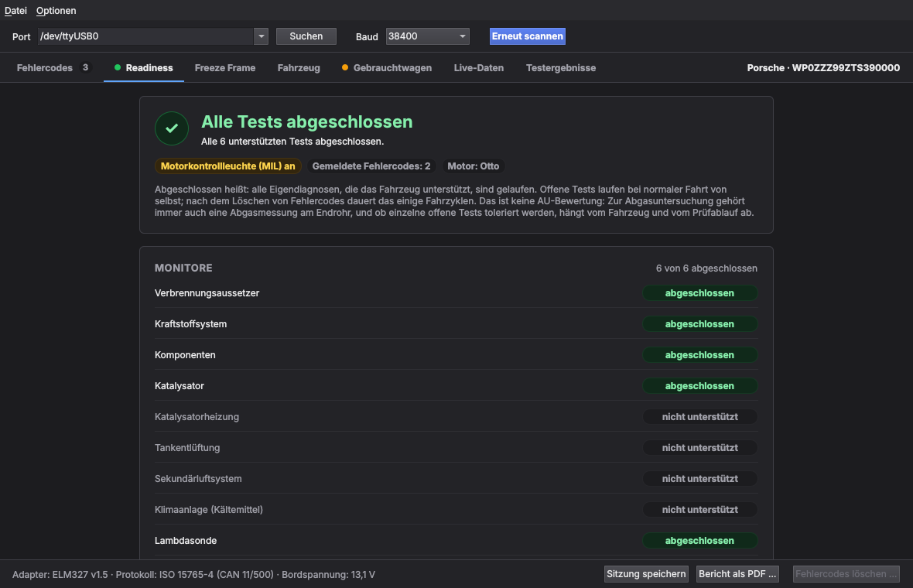Go to the Live-Daten tab
The image size is (913, 588).
click(x=479, y=67)
